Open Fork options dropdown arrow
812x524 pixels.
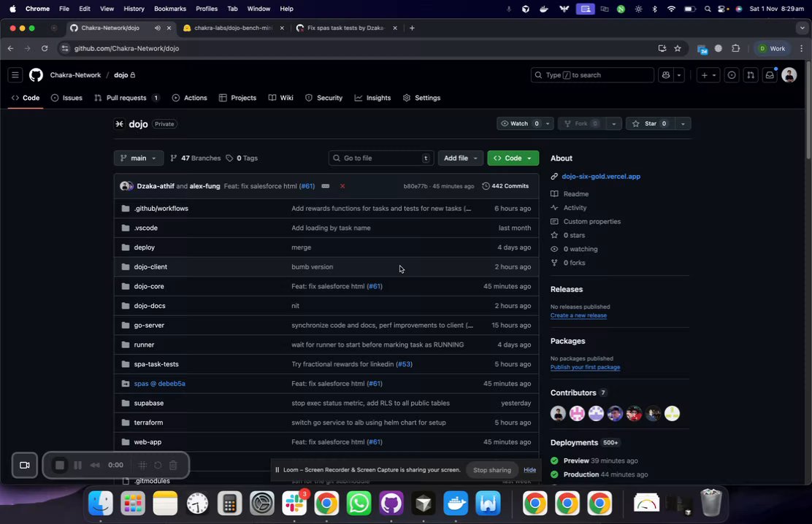613,124
